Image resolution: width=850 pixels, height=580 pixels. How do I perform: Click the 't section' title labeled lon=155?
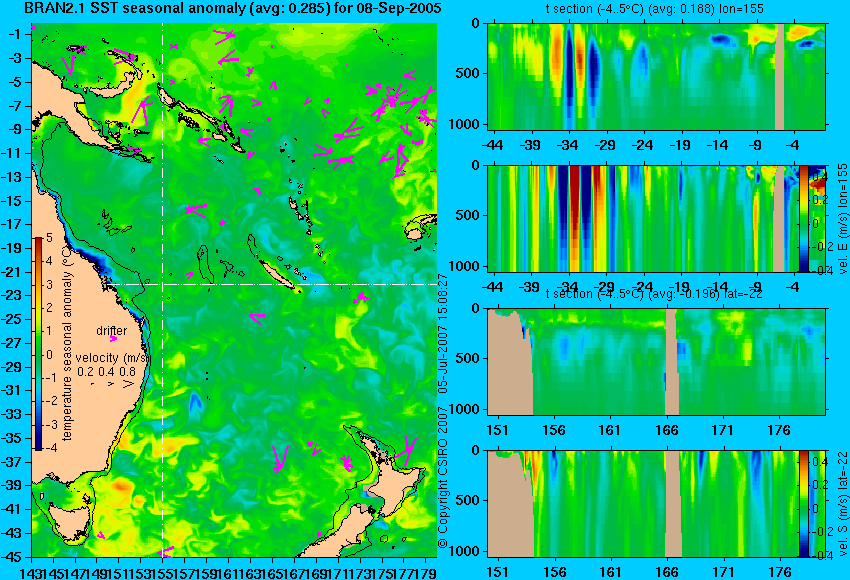pos(655,9)
